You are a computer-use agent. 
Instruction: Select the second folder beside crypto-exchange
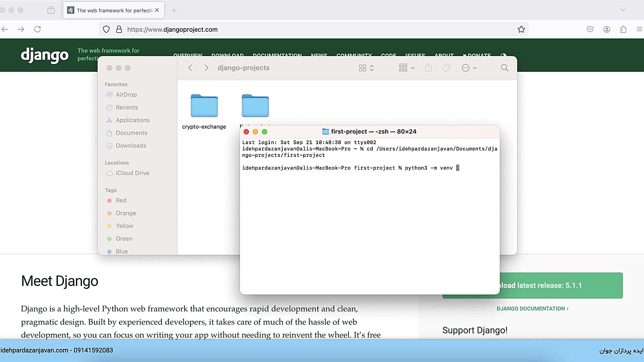(255, 106)
